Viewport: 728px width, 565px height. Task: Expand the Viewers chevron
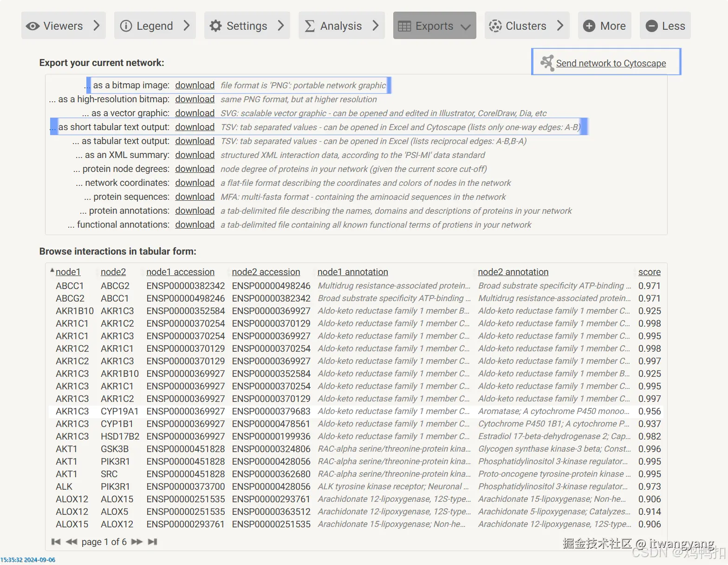point(96,26)
